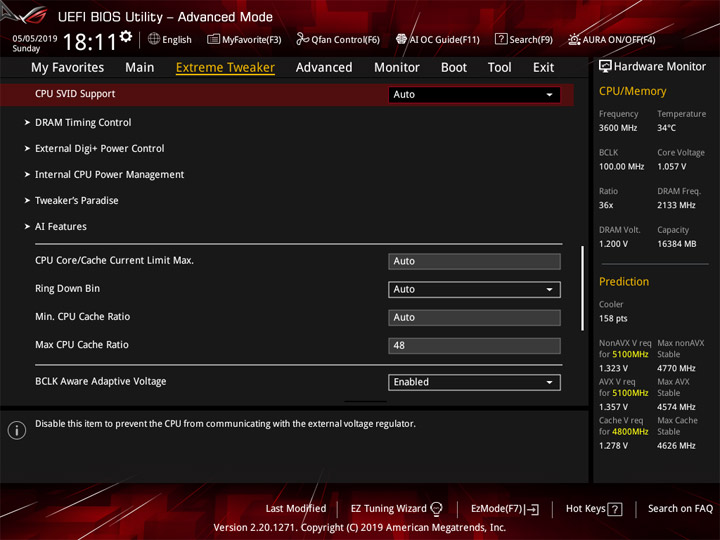Expand Tweaker's Paradise submenu
720x540 pixels.
point(76,201)
